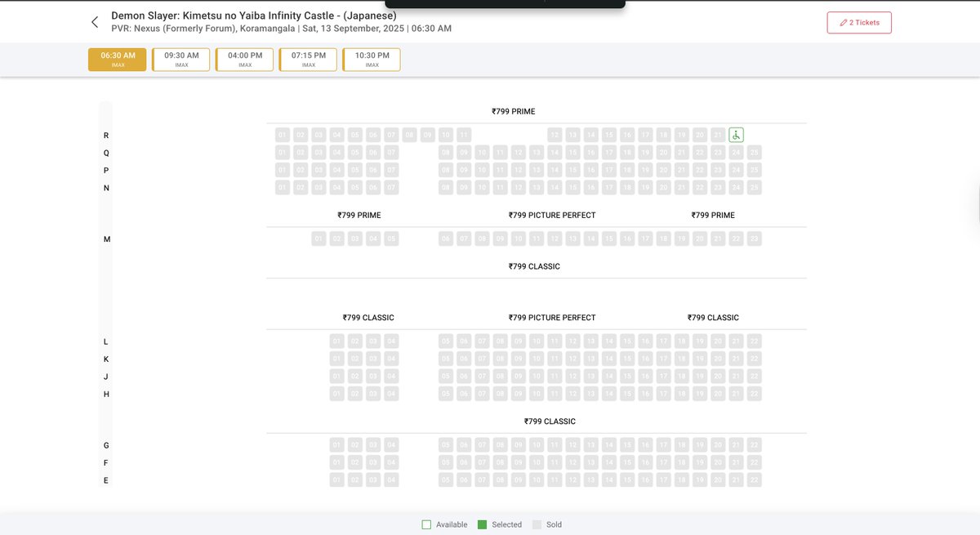Screen dimensions: 980x535
Task: Choose seat E01 in the bottom row
Action: coord(336,479)
